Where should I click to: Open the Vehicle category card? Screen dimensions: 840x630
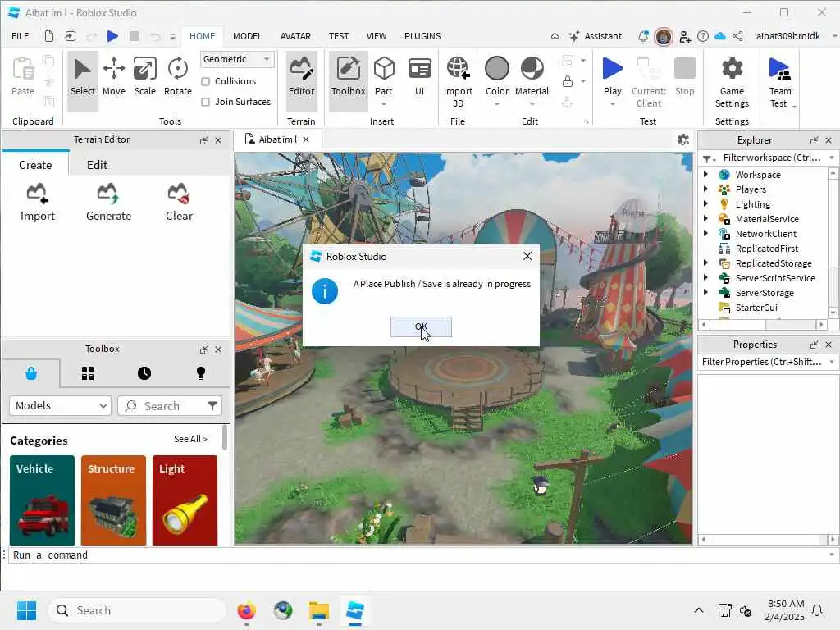tap(42, 500)
